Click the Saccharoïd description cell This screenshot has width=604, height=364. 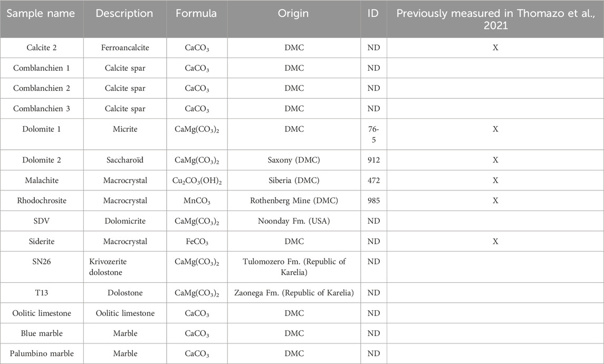125,160
